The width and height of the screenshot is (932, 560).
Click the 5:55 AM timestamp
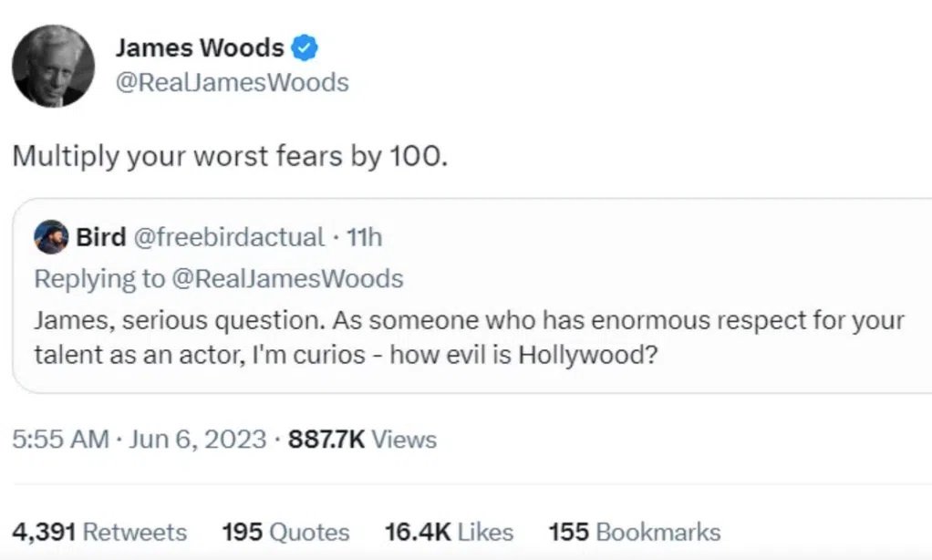point(60,440)
